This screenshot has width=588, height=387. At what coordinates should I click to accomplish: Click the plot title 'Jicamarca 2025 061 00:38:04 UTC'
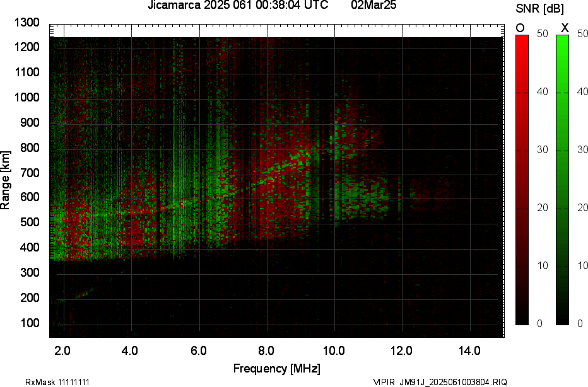coord(238,5)
